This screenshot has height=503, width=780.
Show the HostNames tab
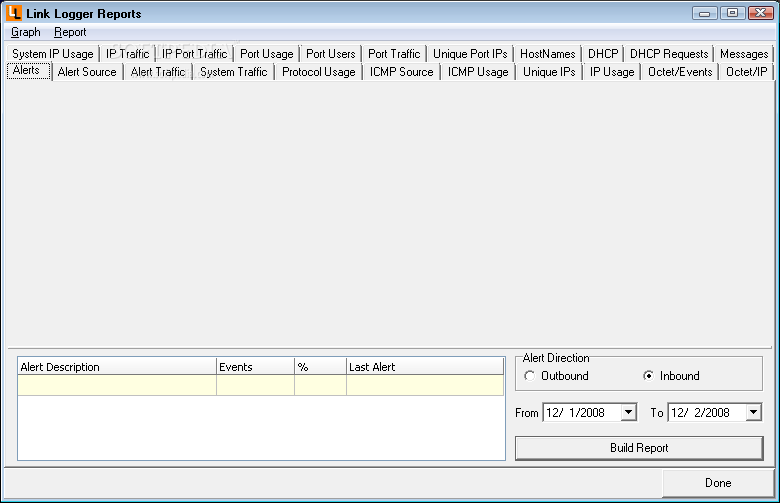coord(547,54)
